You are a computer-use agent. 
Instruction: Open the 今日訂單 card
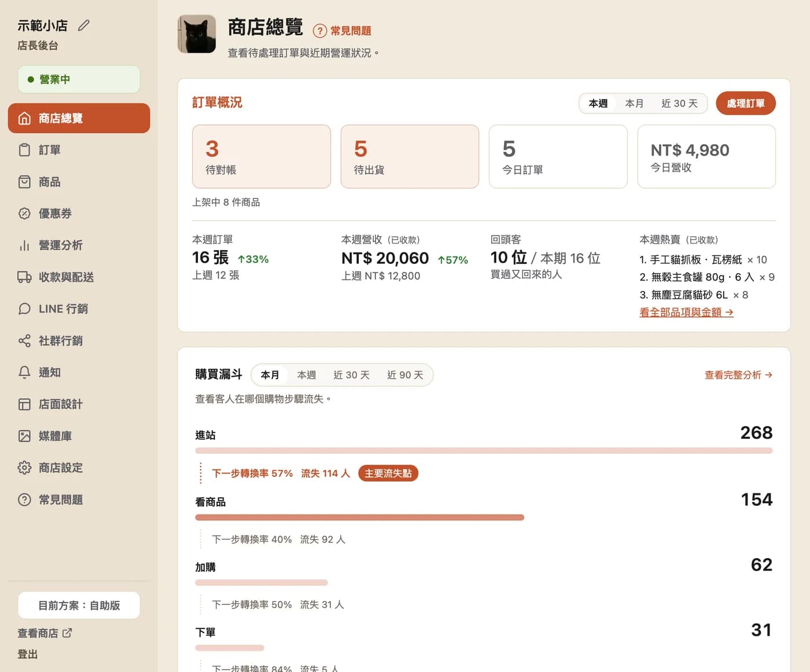(558, 156)
